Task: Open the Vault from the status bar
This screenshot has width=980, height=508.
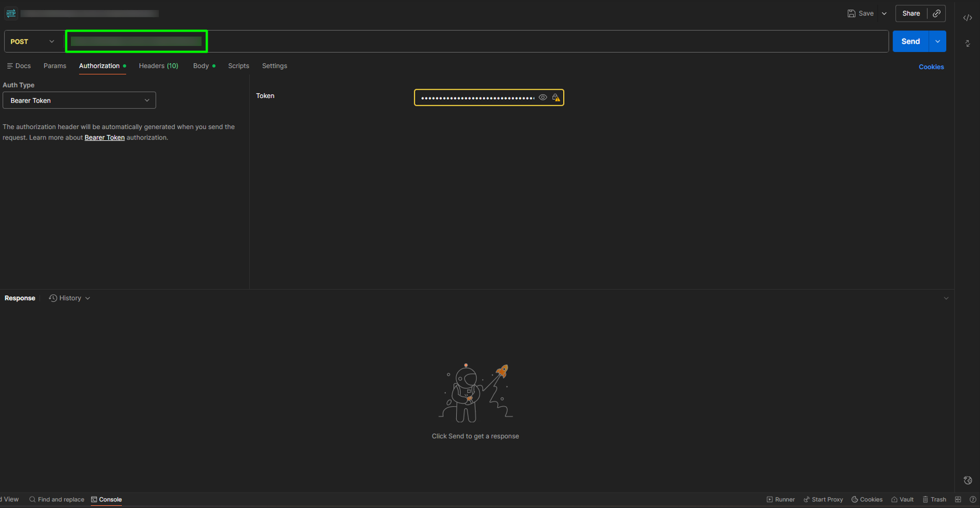Action: pos(902,499)
